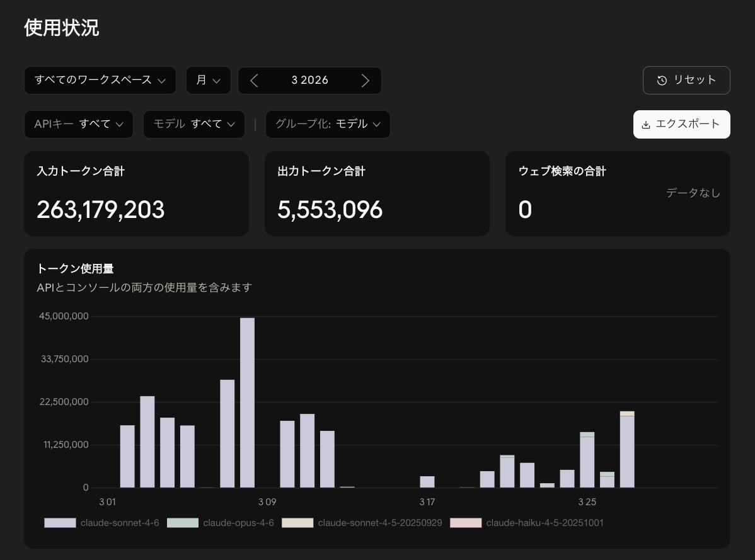This screenshot has height=560, width=755.
Task: Click the 3 01 x-axis date label
Action: [x=107, y=502]
